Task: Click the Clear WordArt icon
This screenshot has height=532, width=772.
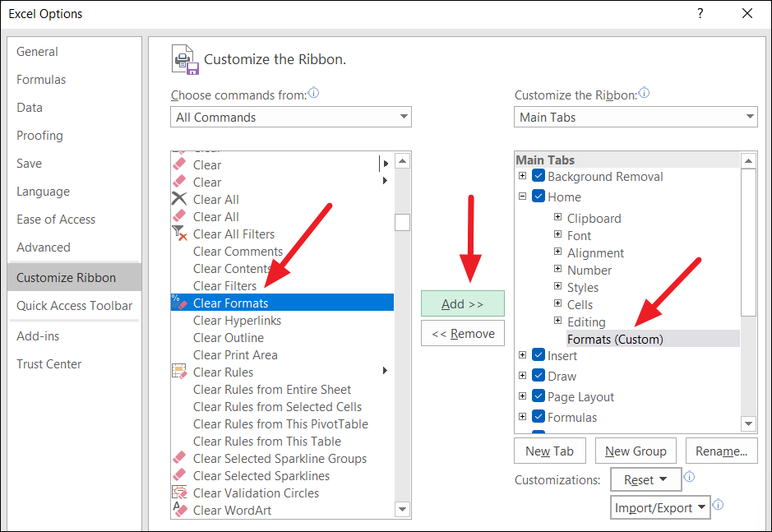Action: pos(180,510)
